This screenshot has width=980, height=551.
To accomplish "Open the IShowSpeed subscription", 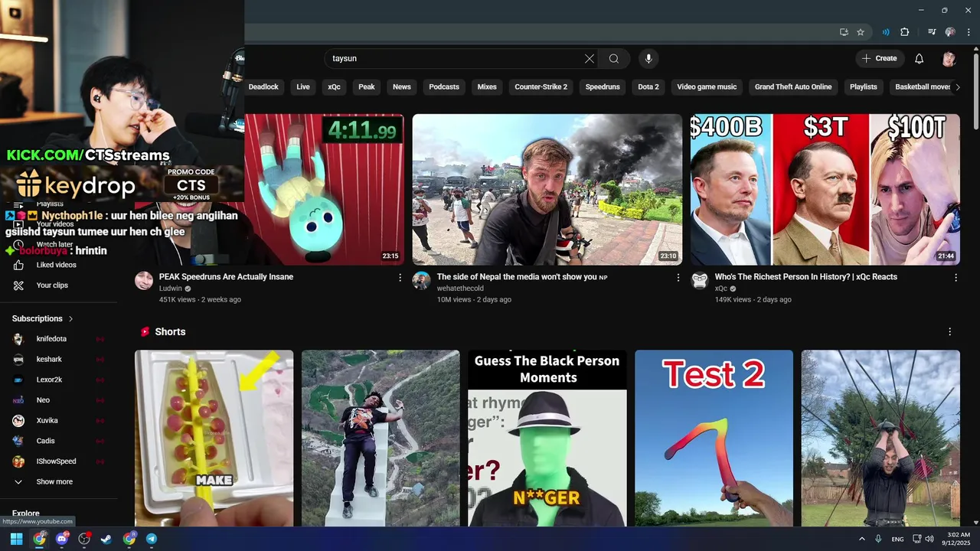I will (x=57, y=461).
